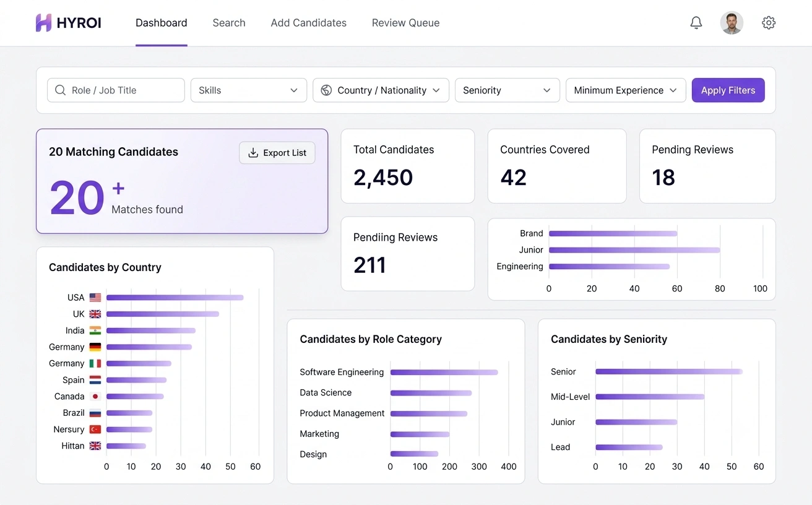Open the user profile avatar
This screenshot has height=505, width=812.
pyautogui.click(x=732, y=23)
